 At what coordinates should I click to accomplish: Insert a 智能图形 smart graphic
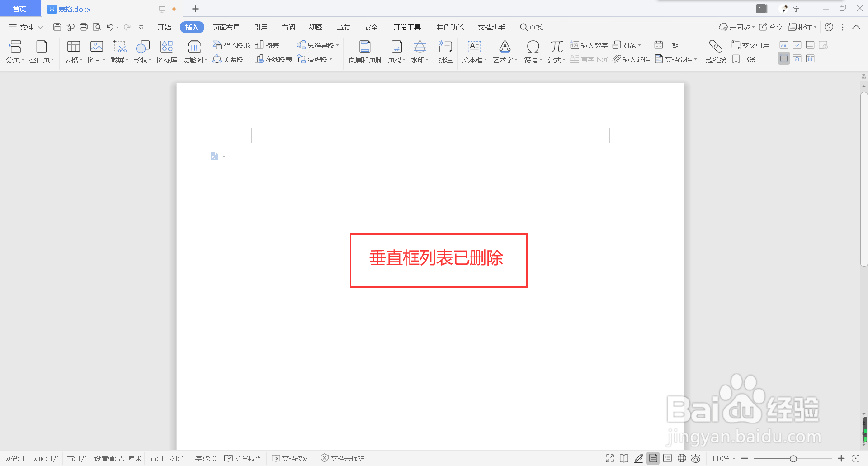(x=231, y=45)
